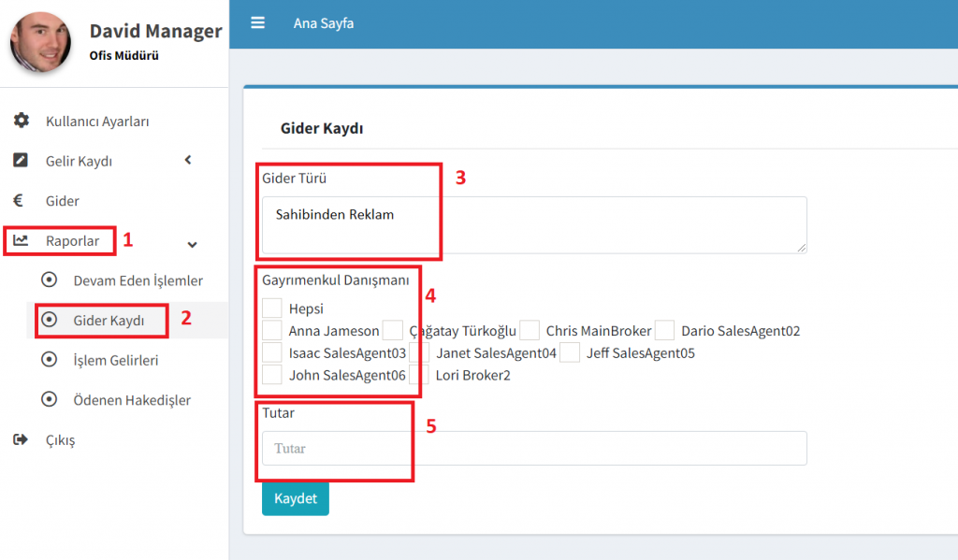This screenshot has height=560, width=958.
Task: Select Gider Kaydı in the sidebar
Action: (109, 321)
